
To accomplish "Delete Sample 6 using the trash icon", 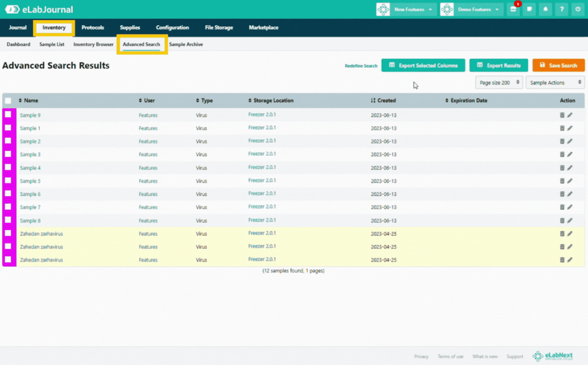I will [562, 194].
